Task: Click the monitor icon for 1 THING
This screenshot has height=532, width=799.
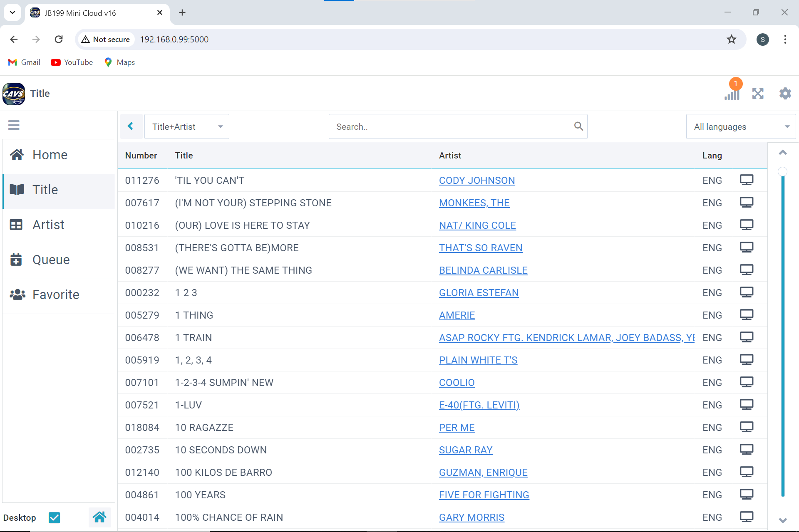Action: pyautogui.click(x=746, y=315)
